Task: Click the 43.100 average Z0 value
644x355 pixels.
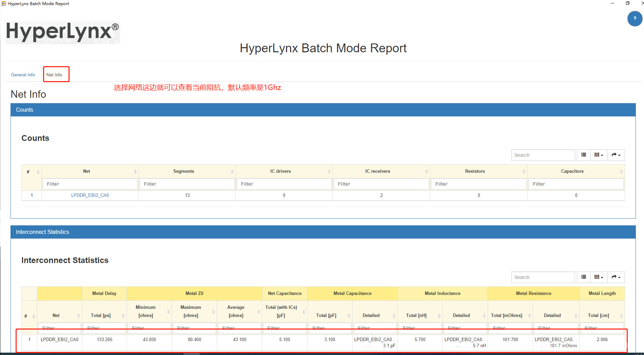Action: pyautogui.click(x=240, y=339)
